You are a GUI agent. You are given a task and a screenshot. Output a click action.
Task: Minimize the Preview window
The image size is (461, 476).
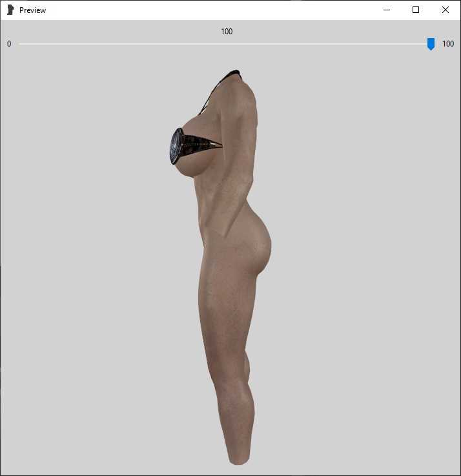coord(387,10)
